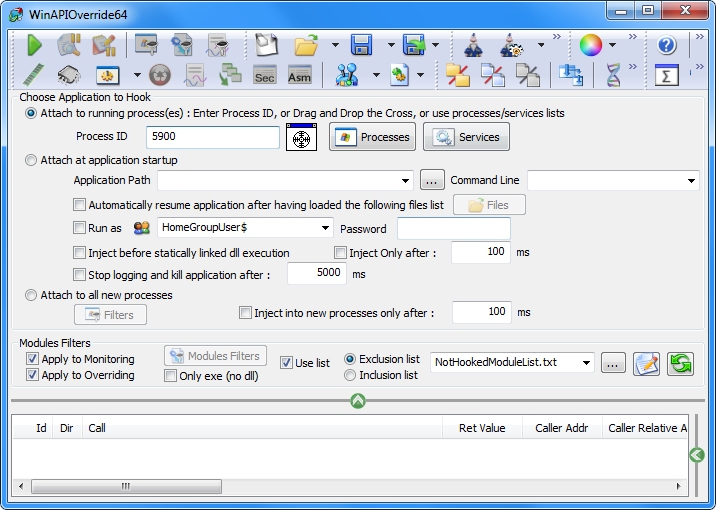Expand the Application Path dropdown

coord(405,181)
